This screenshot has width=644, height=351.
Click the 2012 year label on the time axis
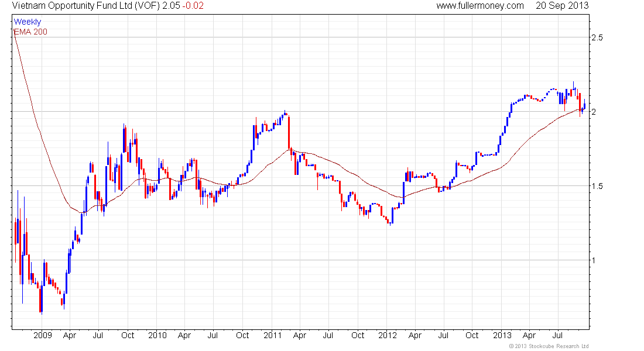388,335
